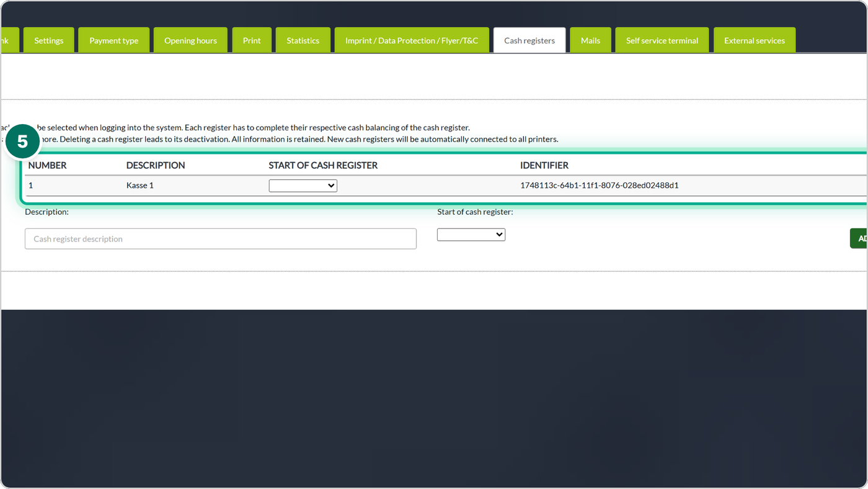Select the Statistics tab
This screenshot has width=868, height=489.
tap(303, 40)
